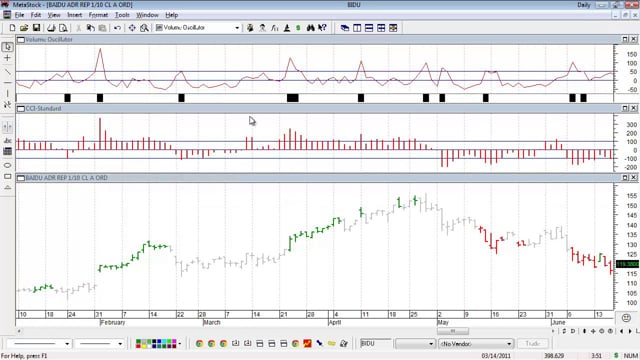Click the Save floppy disk icon
Screen dimensions: 640x360
[36, 28]
